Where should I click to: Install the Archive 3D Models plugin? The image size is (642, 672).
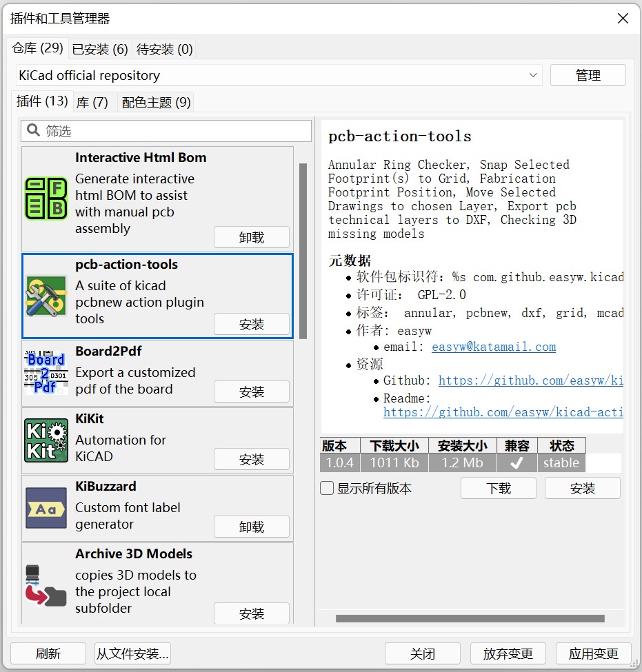tap(252, 613)
